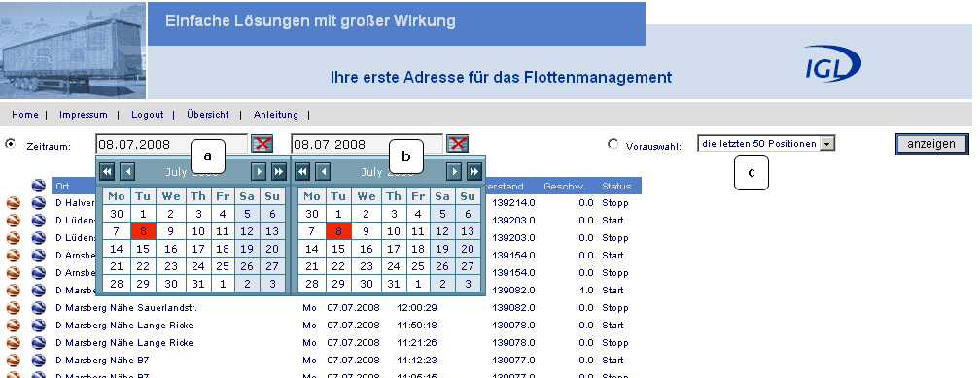Click the IGL logo

pos(832,64)
